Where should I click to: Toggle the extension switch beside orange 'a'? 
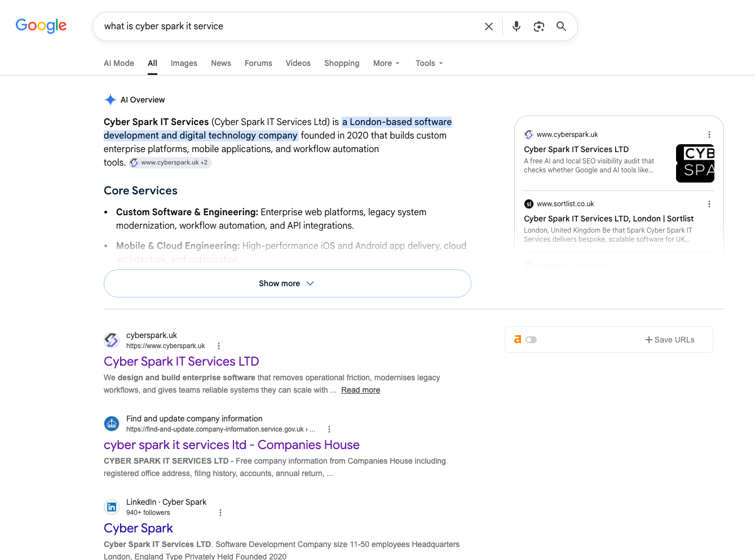pos(531,340)
